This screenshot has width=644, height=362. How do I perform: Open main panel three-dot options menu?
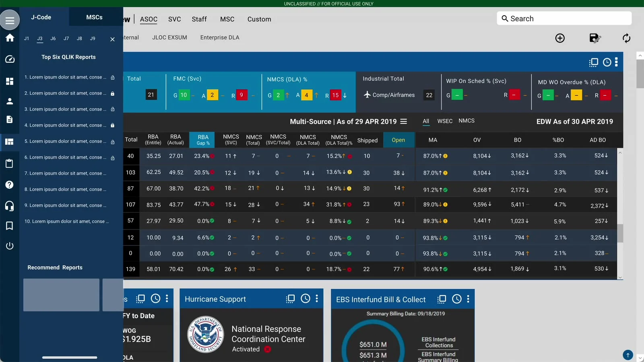coord(616,62)
